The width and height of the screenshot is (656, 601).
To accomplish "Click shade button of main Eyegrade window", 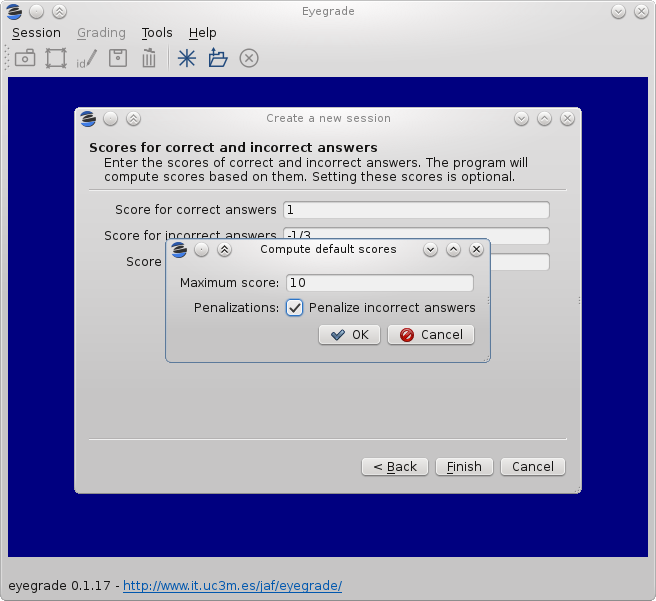I will coord(59,12).
